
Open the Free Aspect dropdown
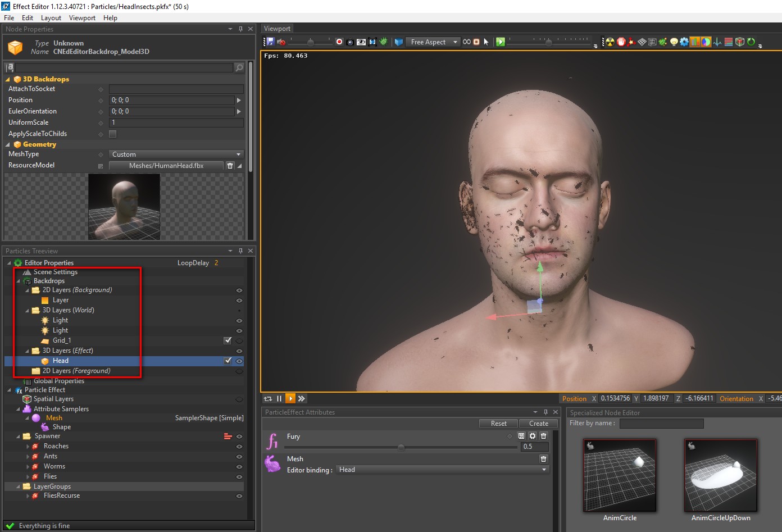pyautogui.click(x=433, y=42)
